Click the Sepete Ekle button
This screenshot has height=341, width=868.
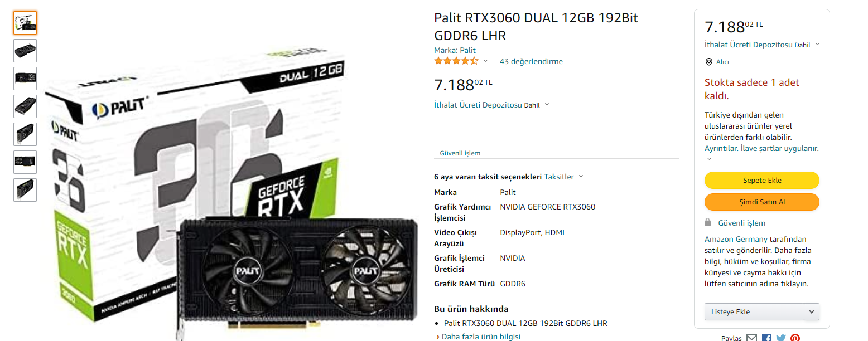[x=762, y=181]
